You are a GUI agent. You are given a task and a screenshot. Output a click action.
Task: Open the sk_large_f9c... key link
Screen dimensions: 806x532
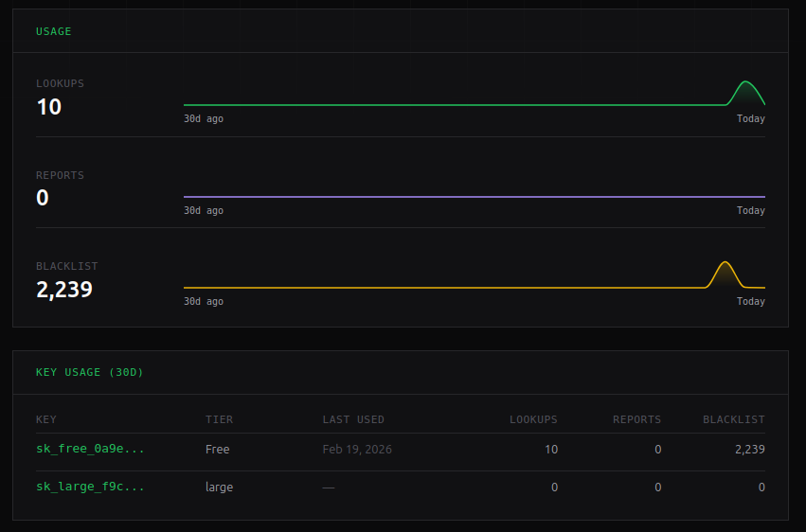coord(90,487)
